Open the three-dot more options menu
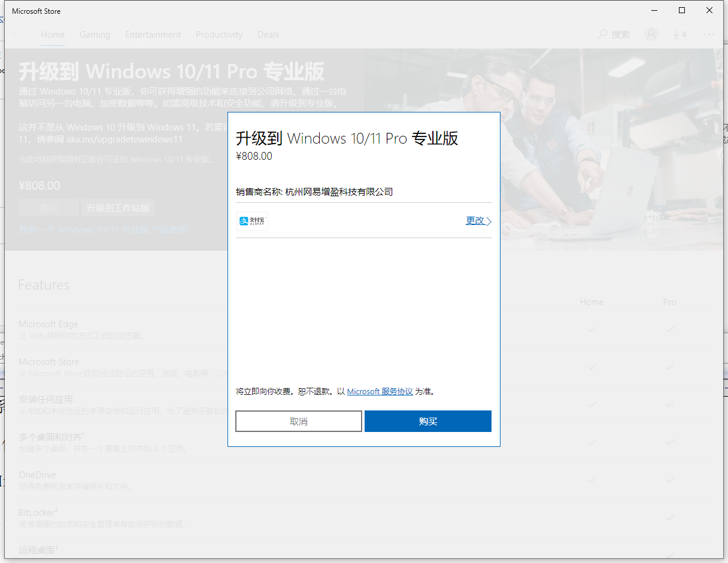 709,35
